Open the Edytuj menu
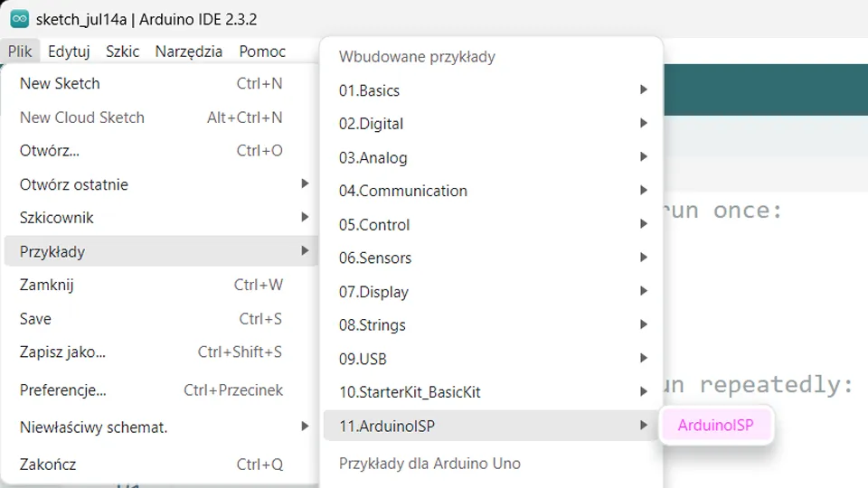The width and height of the screenshot is (868, 488). (69, 52)
